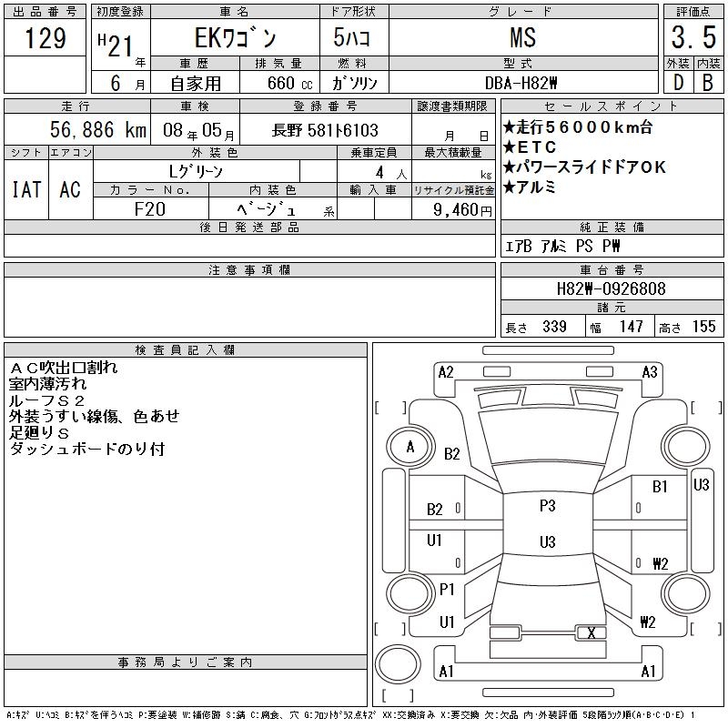This screenshot has width=728, height=728.
Task: Select the car name EKワゴン
Action: 235,38
